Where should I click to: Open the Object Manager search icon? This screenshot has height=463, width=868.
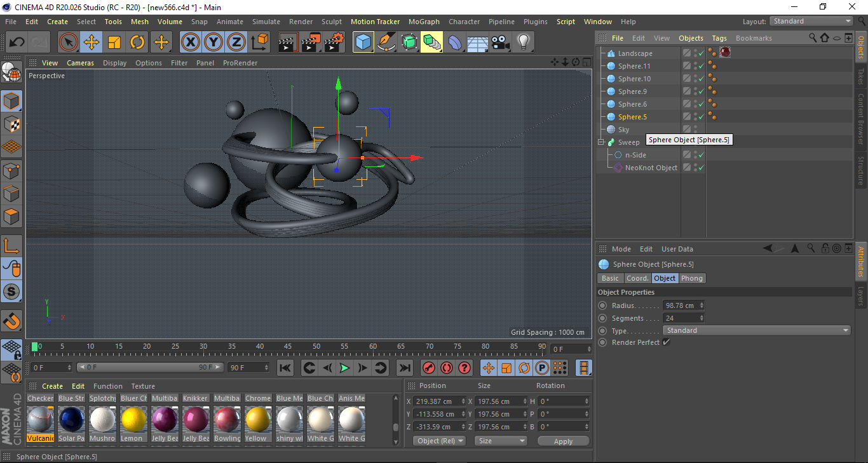click(813, 38)
